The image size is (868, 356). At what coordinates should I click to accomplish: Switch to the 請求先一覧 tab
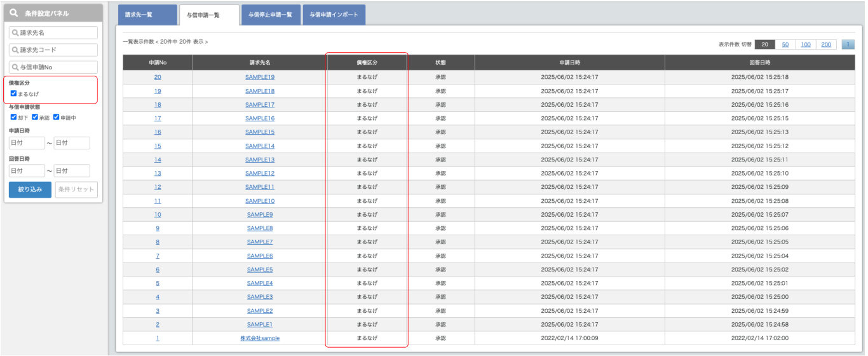[x=147, y=15]
